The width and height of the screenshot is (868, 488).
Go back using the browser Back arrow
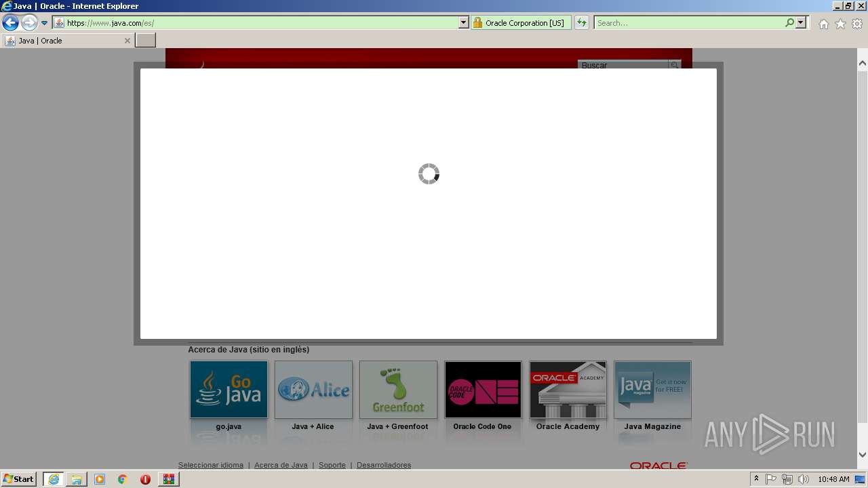(10, 23)
